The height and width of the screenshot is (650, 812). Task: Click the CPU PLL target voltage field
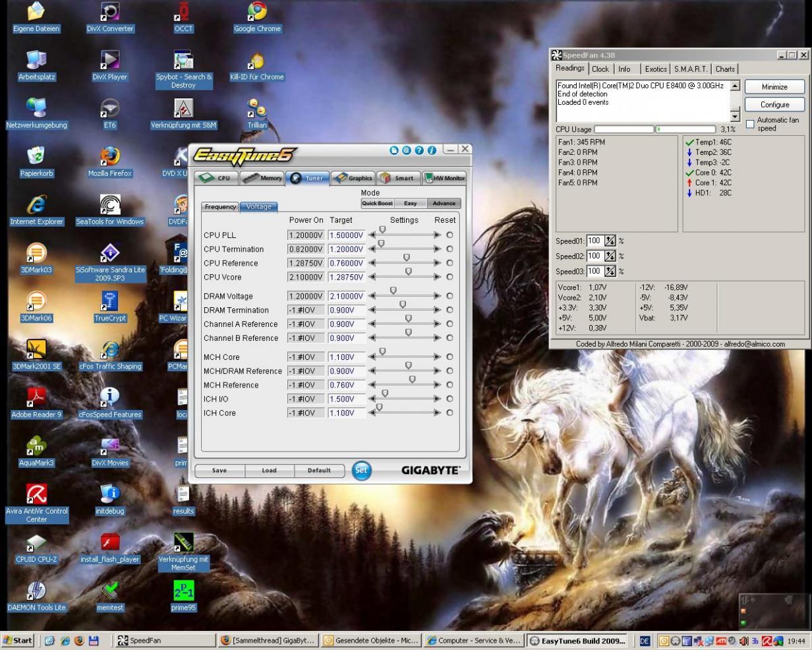click(x=346, y=235)
